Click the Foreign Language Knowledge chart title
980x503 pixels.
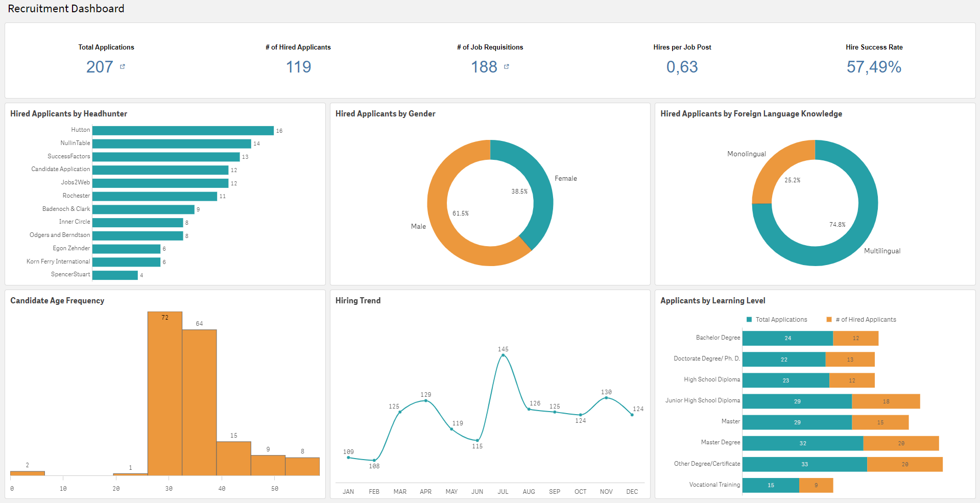[x=751, y=114]
